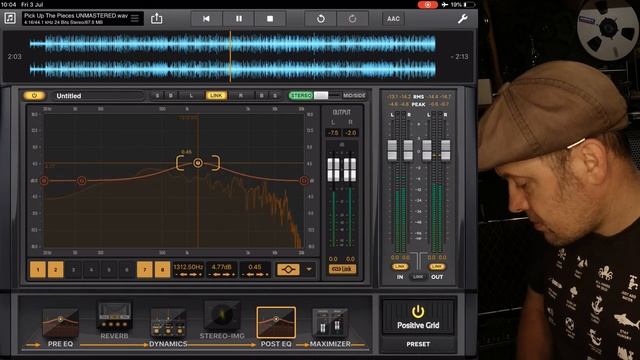The height and width of the screenshot is (360, 640).
Task: Click the bell filter shape icon
Action: click(x=288, y=269)
